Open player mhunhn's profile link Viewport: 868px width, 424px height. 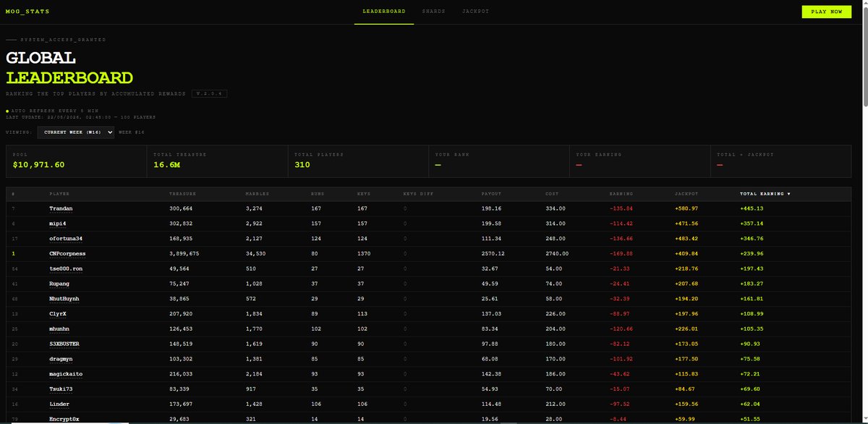[x=59, y=329]
